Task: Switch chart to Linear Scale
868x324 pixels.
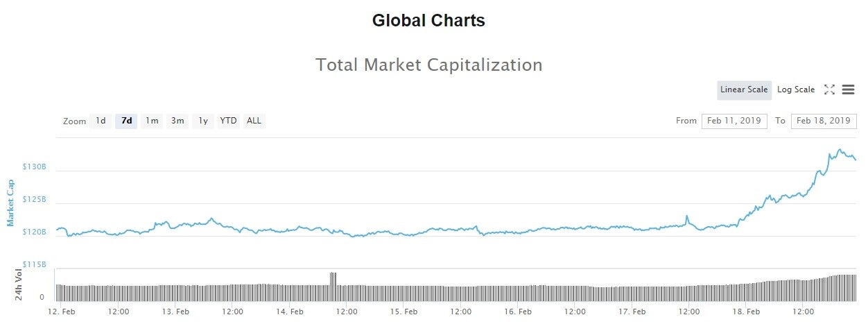Action: click(x=744, y=89)
